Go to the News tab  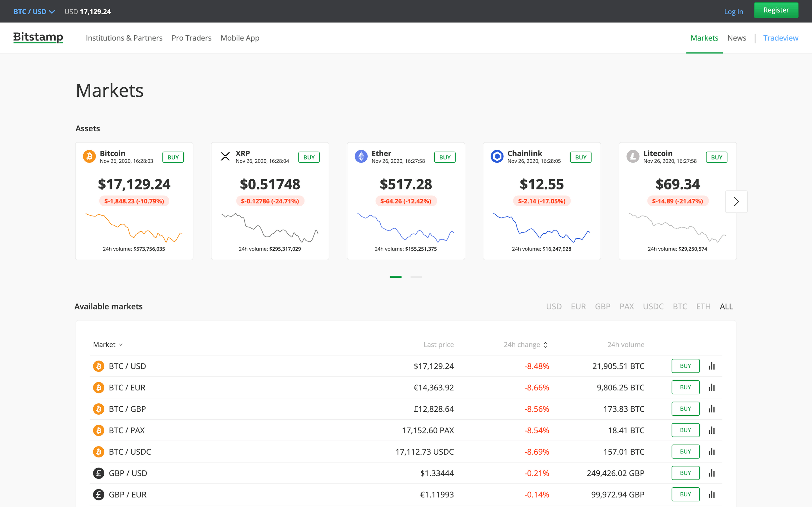(736, 38)
